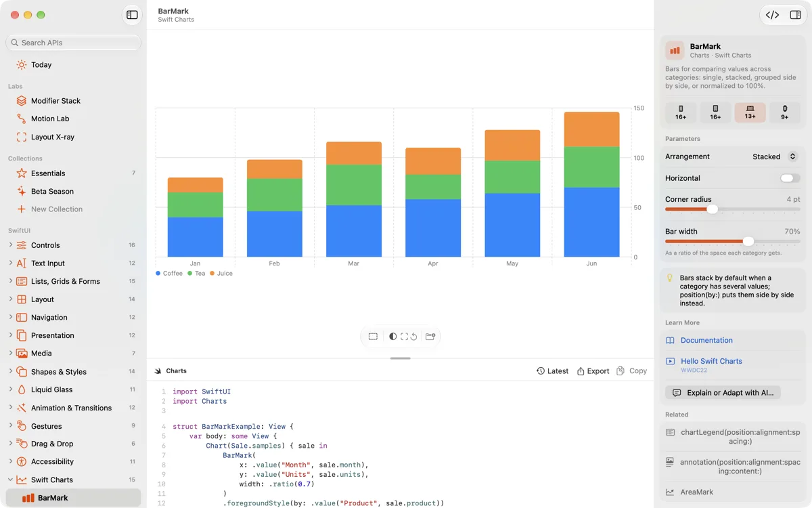
Task: Click the folder with badge icon
Action: [430, 337]
